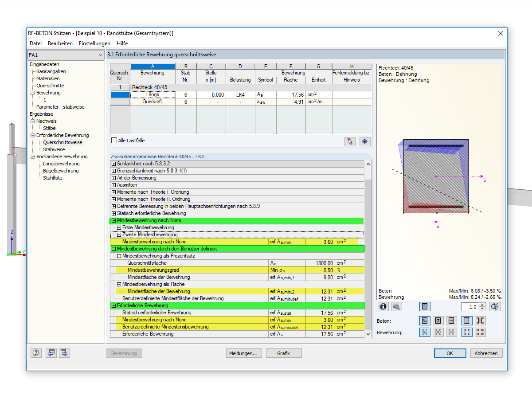The height and width of the screenshot is (399, 532).
Task: Collapse Mindestbewehrung durch den Benutzer definiert
Action: pyautogui.click(x=113, y=249)
